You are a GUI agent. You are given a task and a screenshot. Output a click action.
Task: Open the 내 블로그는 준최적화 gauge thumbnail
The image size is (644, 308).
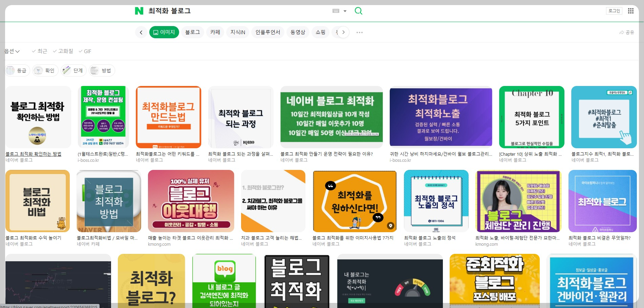[x=390, y=281]
